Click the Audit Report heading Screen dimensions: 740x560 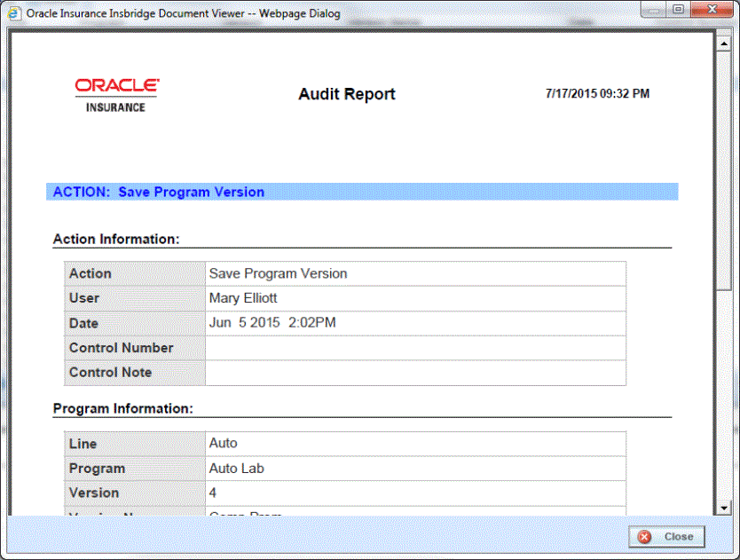pos(346,94)
